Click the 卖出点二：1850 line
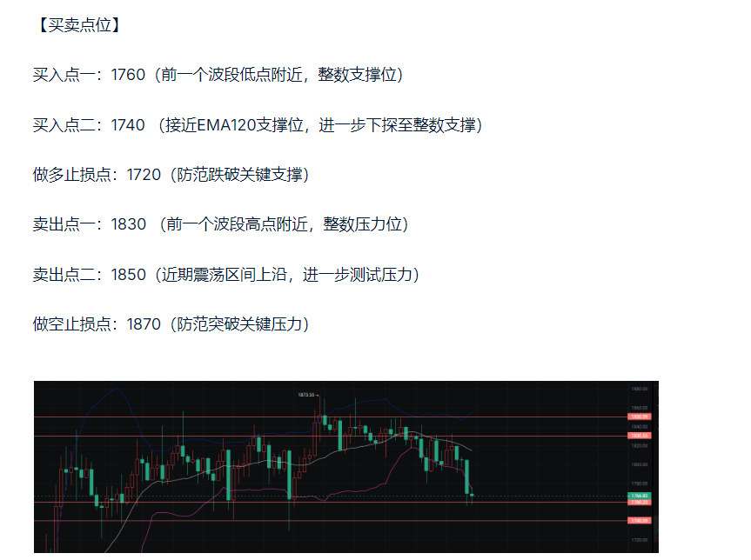Image resolution: width=751 pixels, height=560 pixels. [226, 275]
